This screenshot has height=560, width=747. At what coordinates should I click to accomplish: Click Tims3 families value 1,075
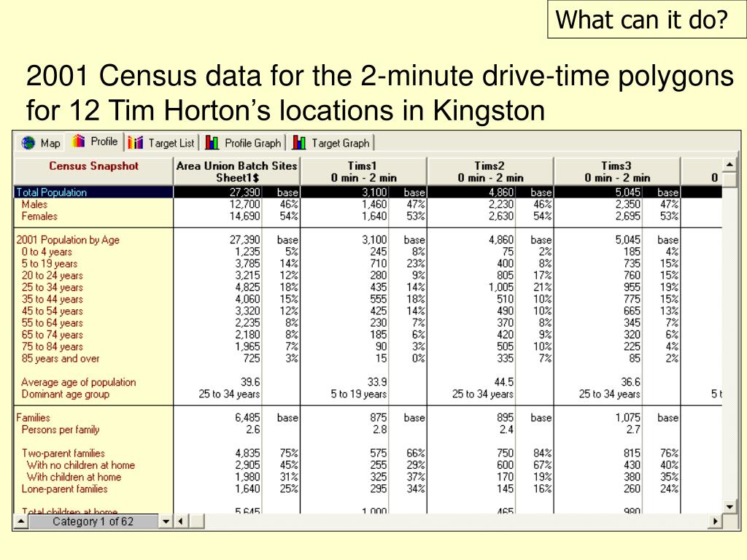tap(628, 418)
